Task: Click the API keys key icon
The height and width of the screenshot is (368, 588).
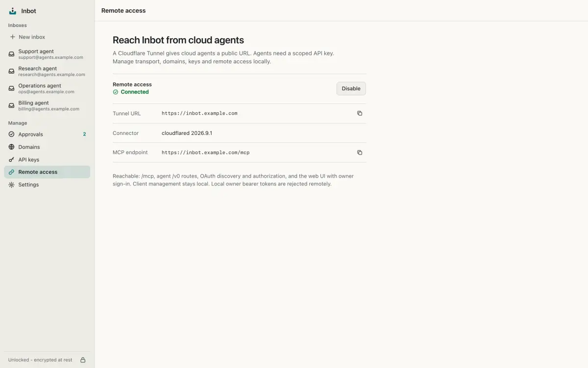Action: tap(11, 159)
